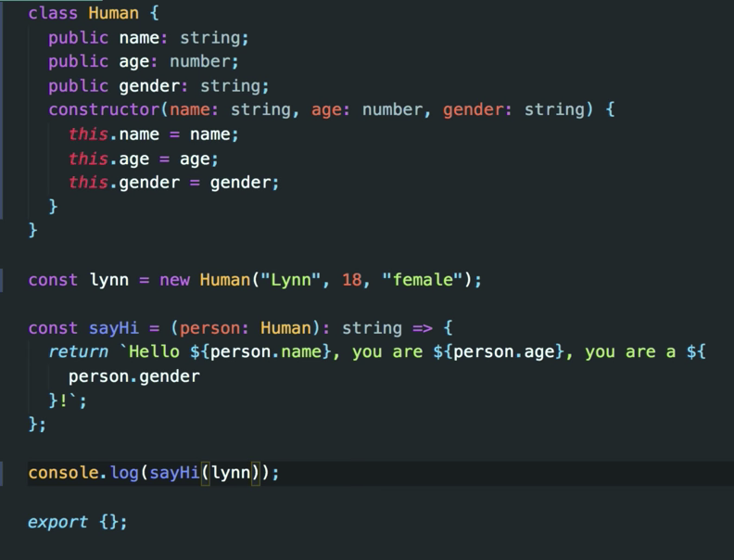Click the string literal "female"
This screenshot has height=560, width=734.
tap(423, 280)
